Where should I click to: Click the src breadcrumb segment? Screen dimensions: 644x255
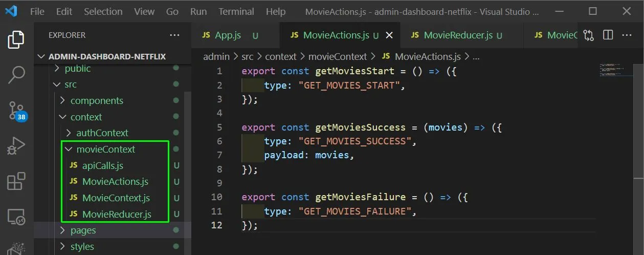[248, 56]
